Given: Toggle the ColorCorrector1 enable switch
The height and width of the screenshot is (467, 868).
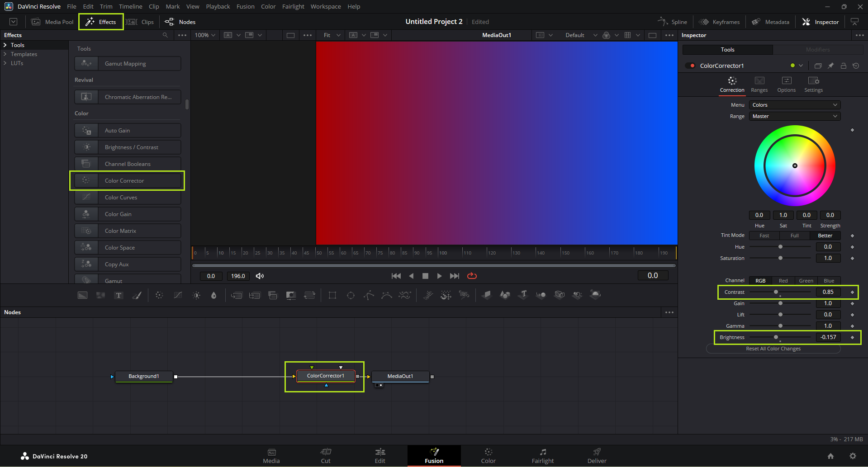Looking at the screenshot, I should 690,66.
